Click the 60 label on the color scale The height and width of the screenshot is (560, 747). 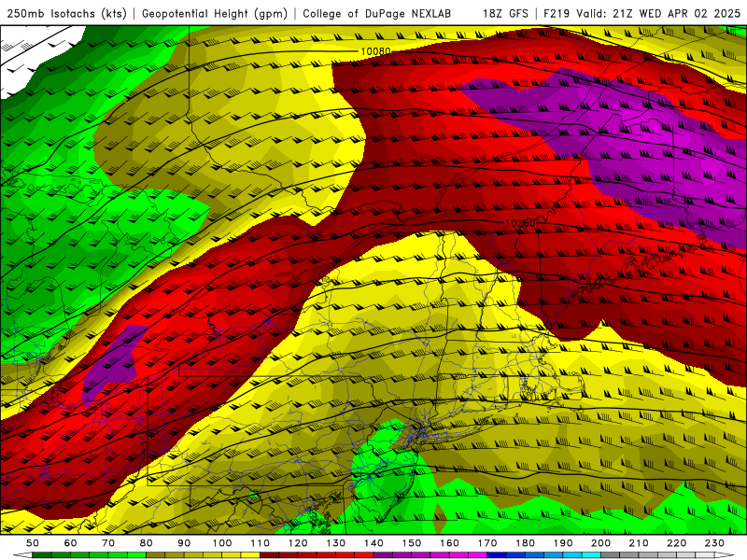pyautogui.click(x=70, y=543)
